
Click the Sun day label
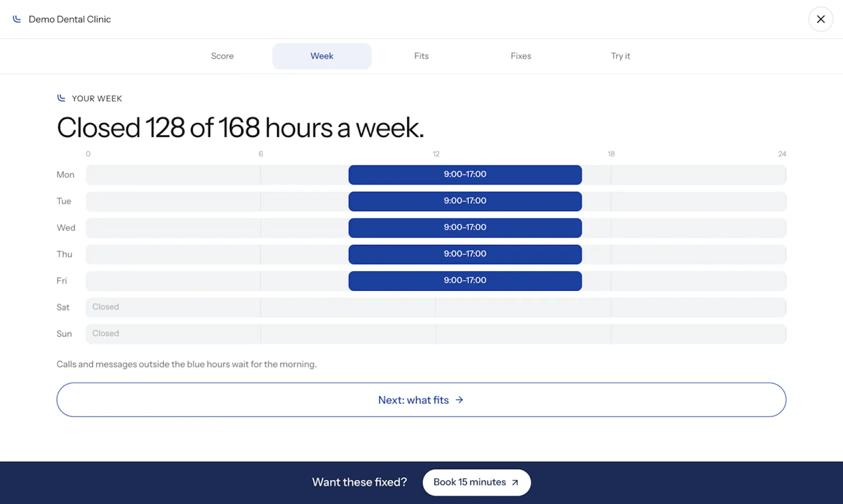point(64,334)
